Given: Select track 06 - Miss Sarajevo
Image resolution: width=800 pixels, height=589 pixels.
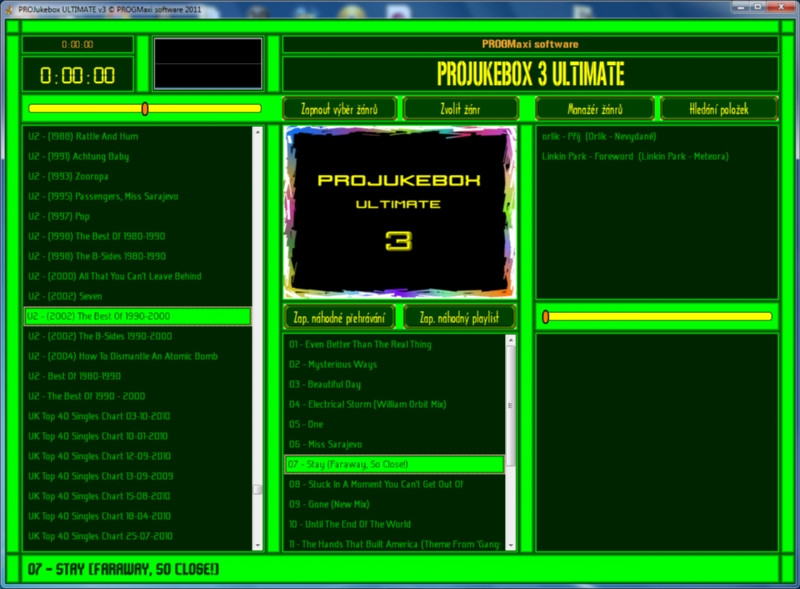Looking at the screenshot, I should pos(394,444).
